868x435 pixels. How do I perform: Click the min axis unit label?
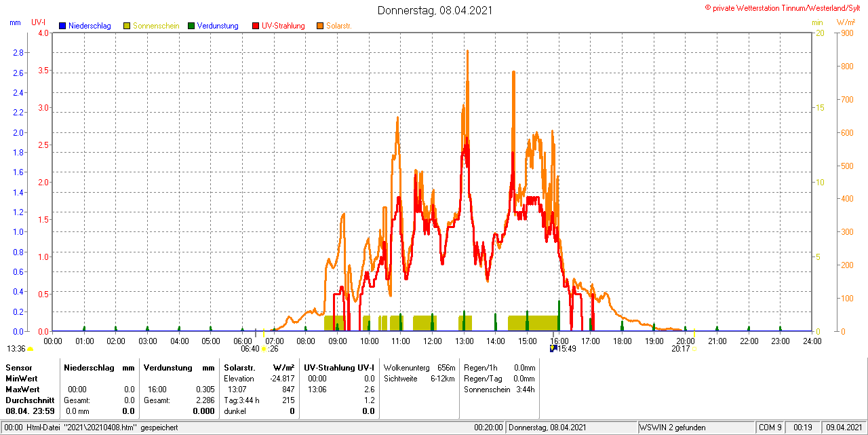click(817, 22)
